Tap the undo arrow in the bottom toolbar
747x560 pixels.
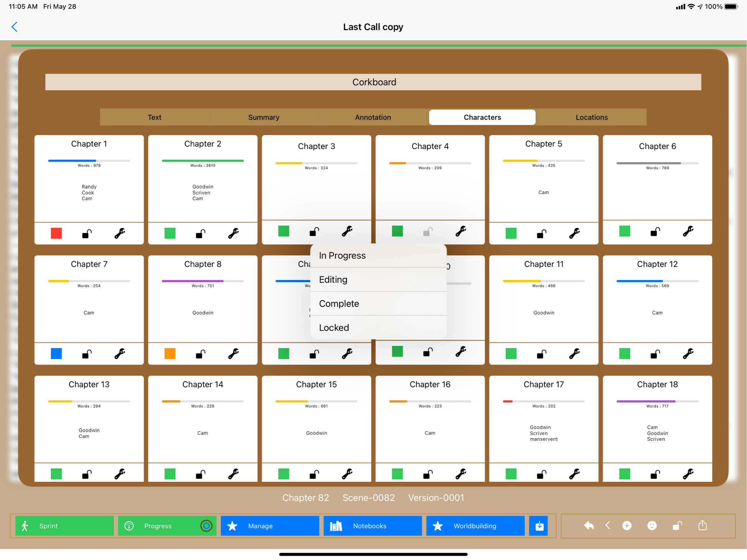[589, 525]
